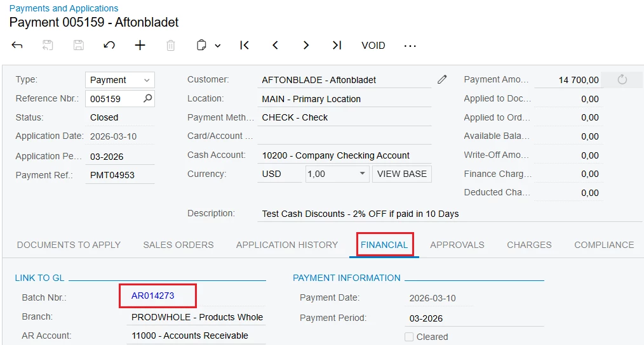644x345 pixels.
Task: Open the Reference Nbr. lookup magnifier
Action: [x=148, y=98]
